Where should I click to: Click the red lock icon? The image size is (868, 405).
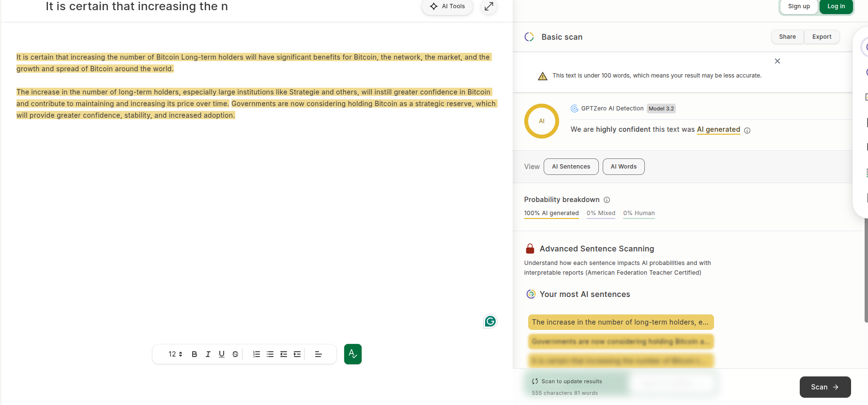[x=530, y=249]
